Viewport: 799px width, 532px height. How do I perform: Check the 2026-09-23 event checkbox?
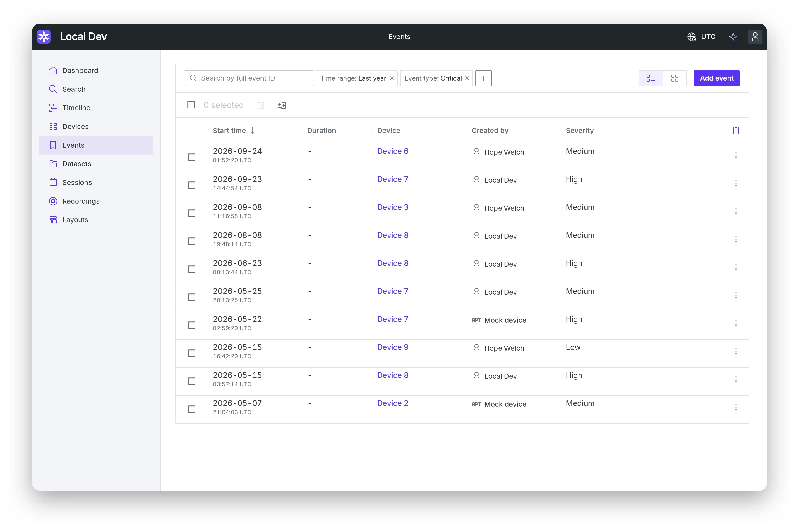(x=192, y=185)
